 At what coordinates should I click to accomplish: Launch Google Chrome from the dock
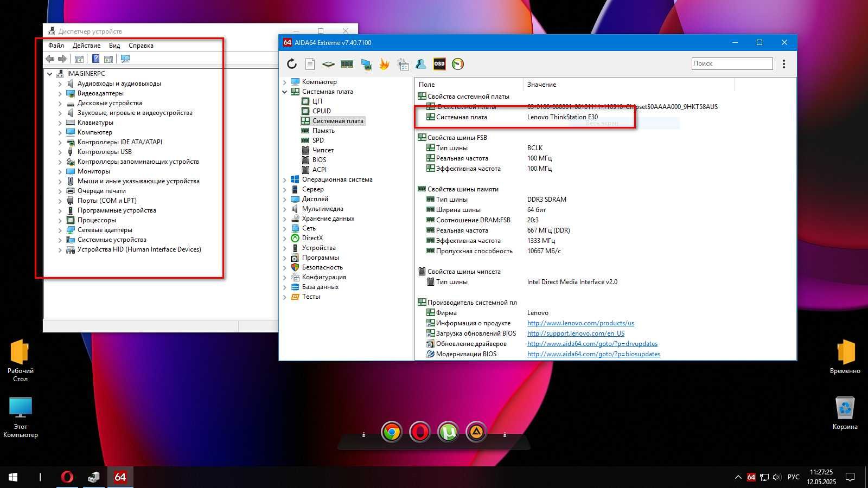(392, 432)
